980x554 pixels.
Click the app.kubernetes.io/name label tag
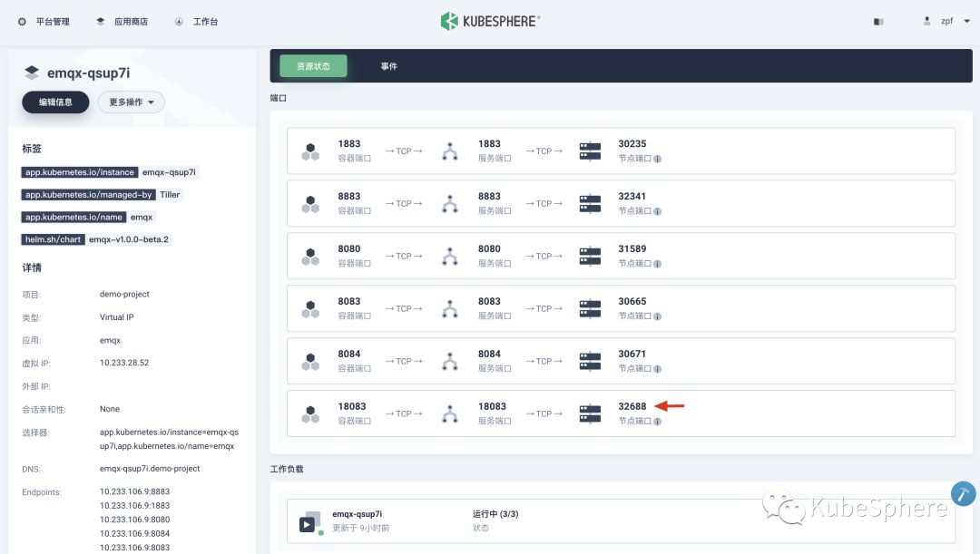73,218
